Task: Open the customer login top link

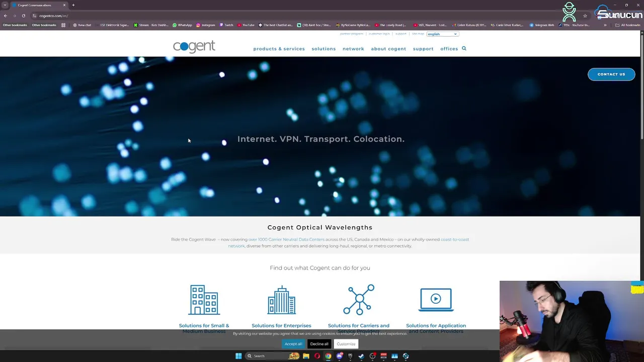Action: click(379, 34)
